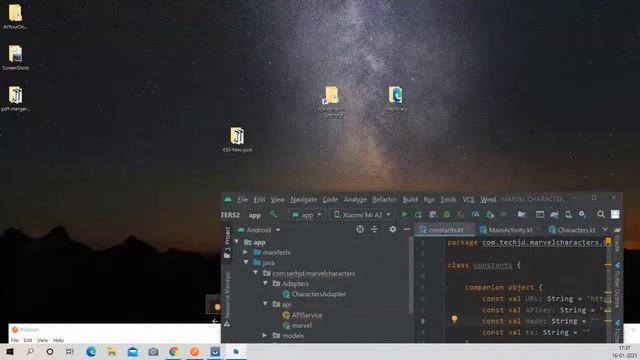
Task: Open the Navigate menu
Action: point(304,199)
